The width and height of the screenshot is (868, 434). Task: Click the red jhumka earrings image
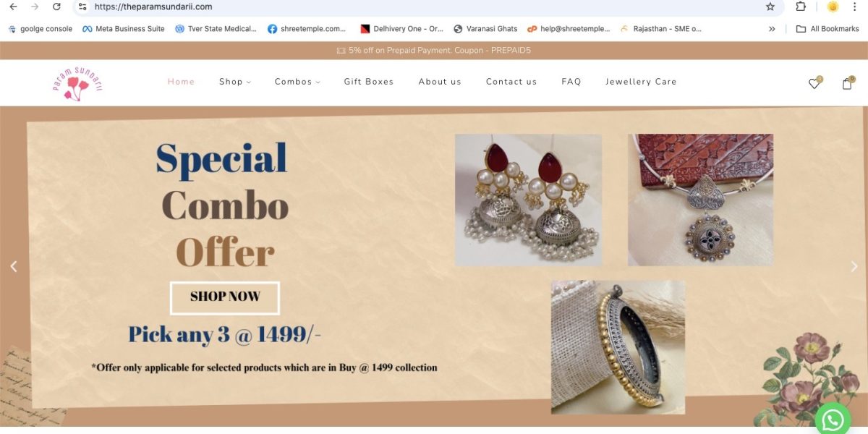[x=528, y=200]
